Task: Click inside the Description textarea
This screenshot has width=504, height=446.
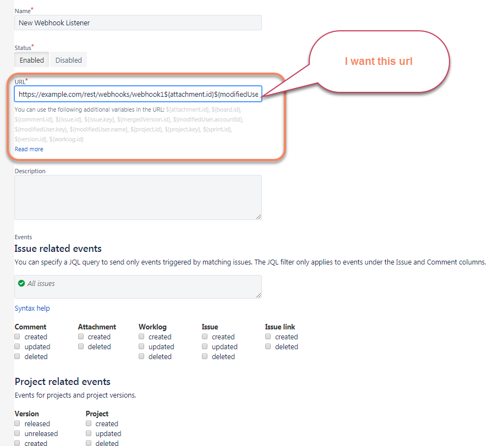Action: point(138,197)
